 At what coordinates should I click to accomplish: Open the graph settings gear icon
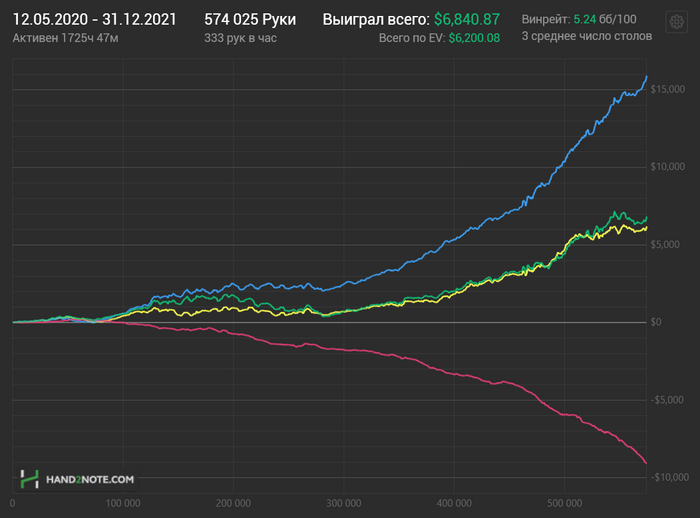point(676,21)
